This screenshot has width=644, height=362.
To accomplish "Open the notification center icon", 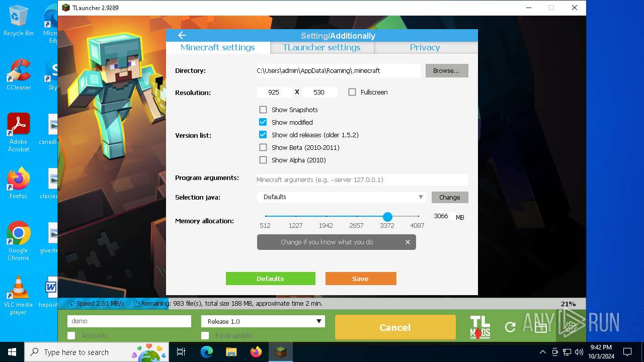I will [x=627, y=352].
